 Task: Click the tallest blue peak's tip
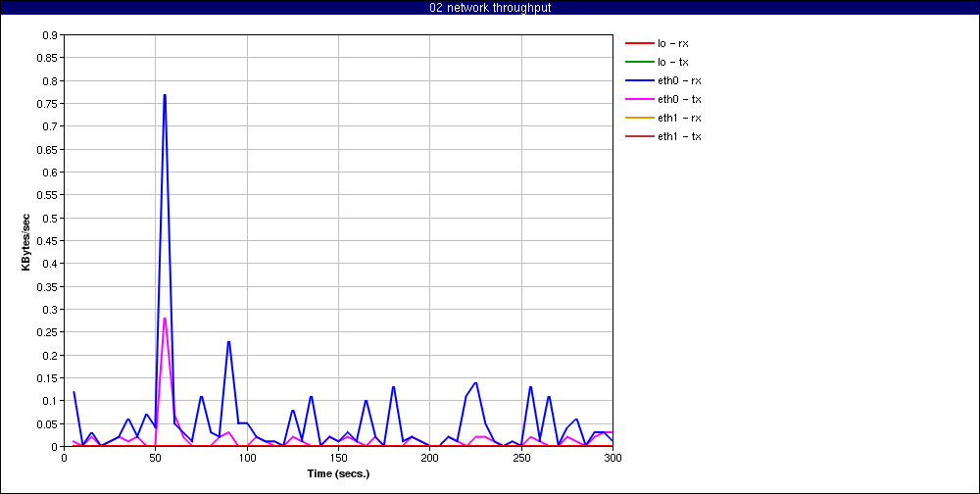click(x=165, y=95)
